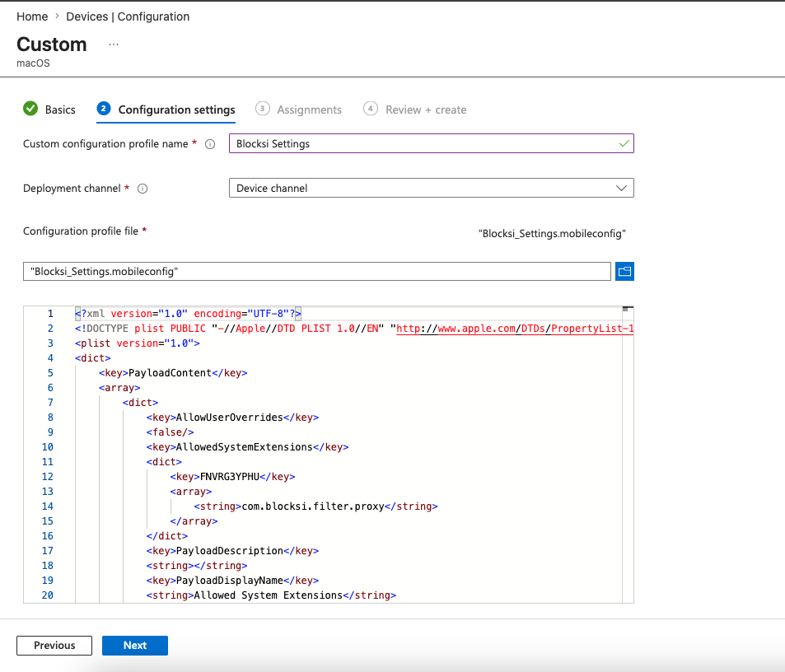Open the Review + create tab
The width and height of the screenshot is (785, 672).
(415, 110)
